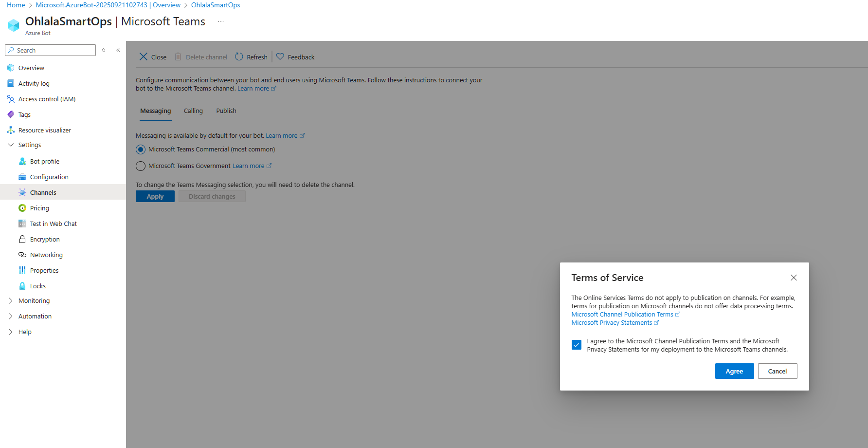
Task: Expand the Automation section
Action: pos(11,317)
